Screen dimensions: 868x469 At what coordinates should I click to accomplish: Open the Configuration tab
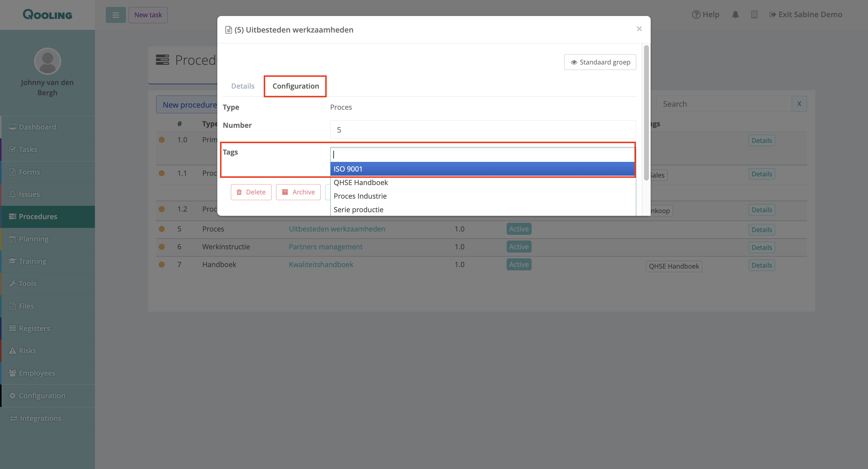click(x=295, y=86)
